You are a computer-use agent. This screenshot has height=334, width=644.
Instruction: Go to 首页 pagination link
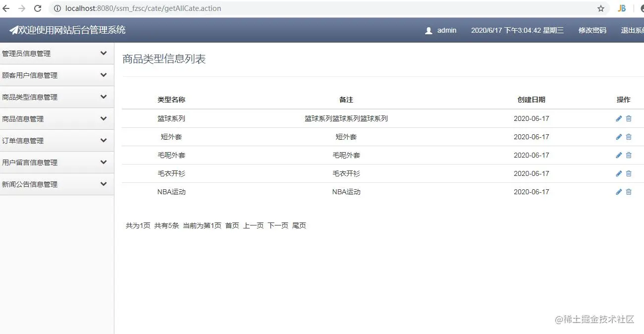[232, 225]
